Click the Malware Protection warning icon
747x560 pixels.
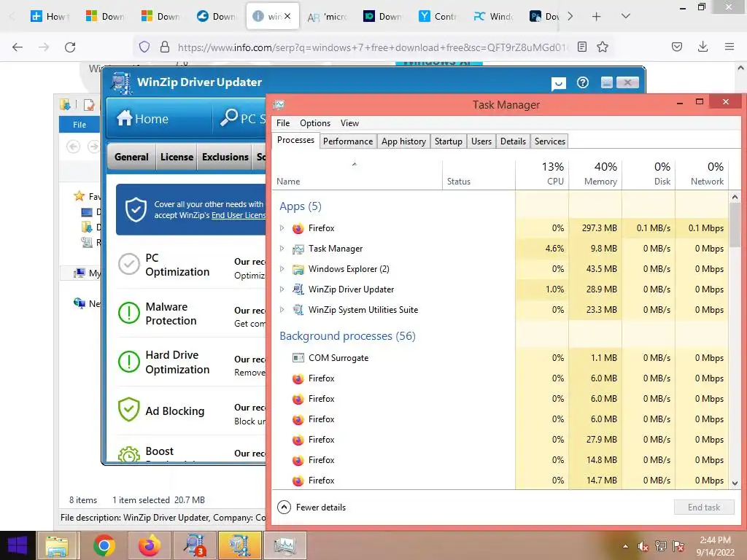click(128, 313)
